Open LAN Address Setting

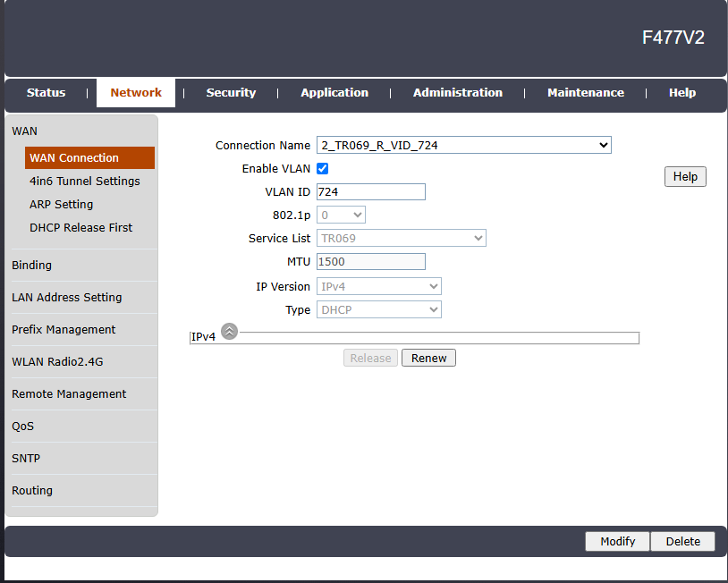[67, 297]
